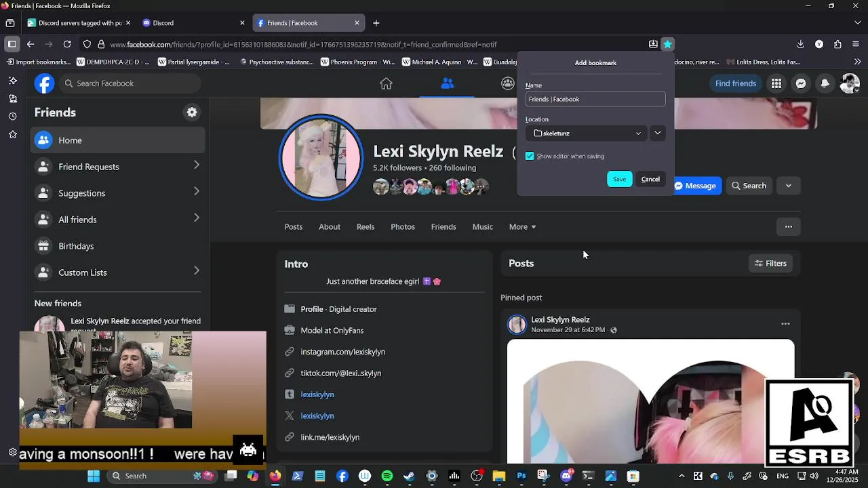The image size is (868, 488).
Task: Open the profile Posts tab
Action: pos(294,227)
